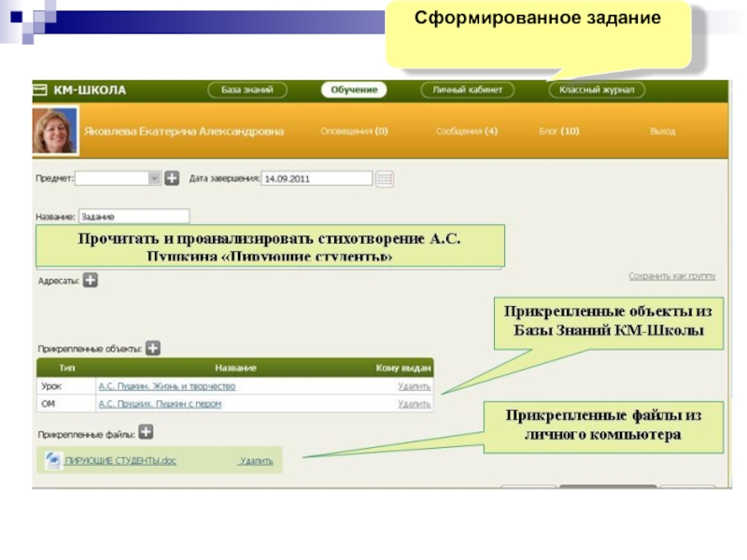747x560 pixels.
Task: Go to the Личный кабинет tab
Action: tap(468, 90)
